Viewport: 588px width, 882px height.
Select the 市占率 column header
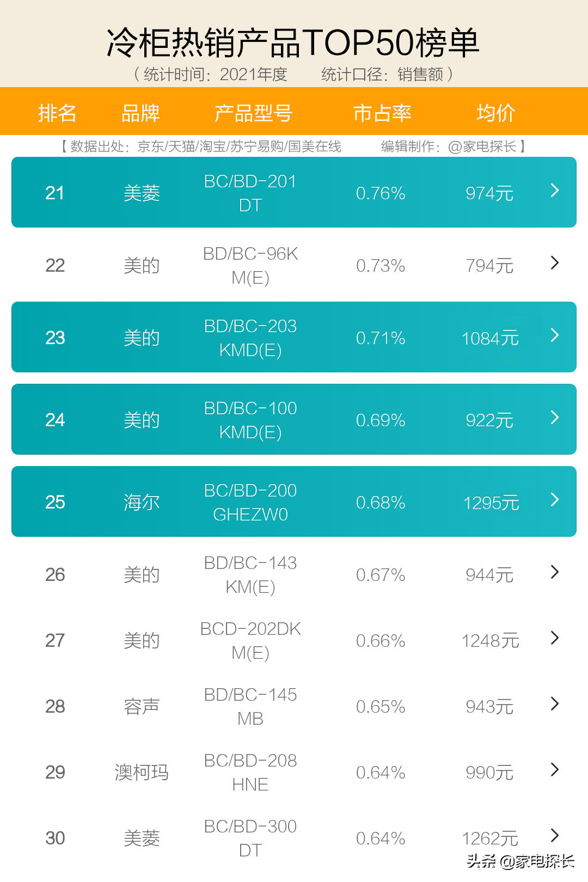382,113
